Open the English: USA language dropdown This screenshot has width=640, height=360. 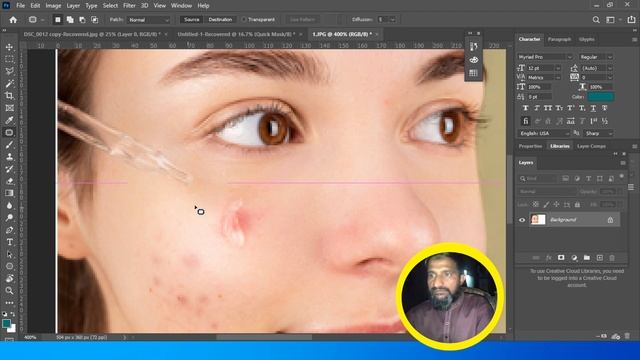pos(544,133)
